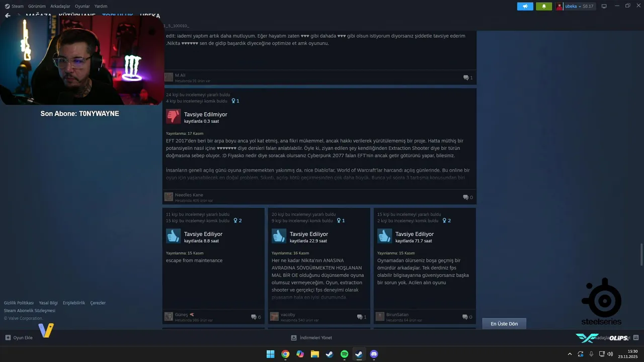644x362 pixels.
Task: Open File Explorer from taskbar
Action: click(315, 354)
